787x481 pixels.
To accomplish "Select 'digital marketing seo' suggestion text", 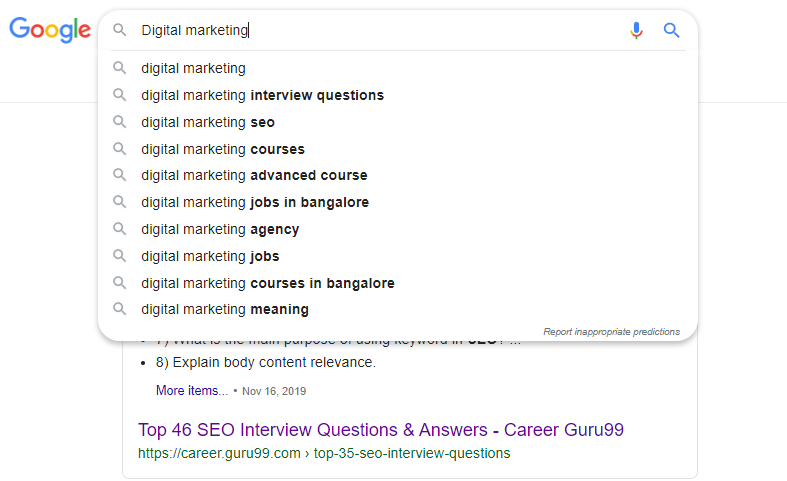I will (x=208, y=122).
